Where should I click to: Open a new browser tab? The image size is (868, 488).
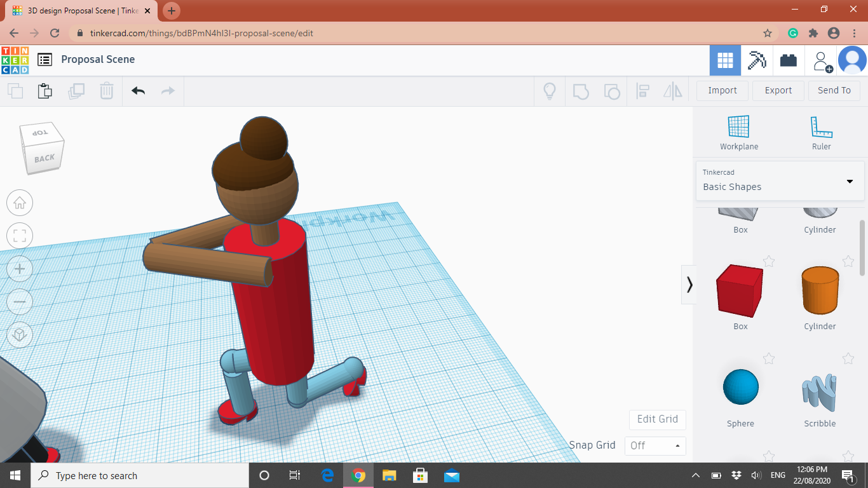point(172,11)
